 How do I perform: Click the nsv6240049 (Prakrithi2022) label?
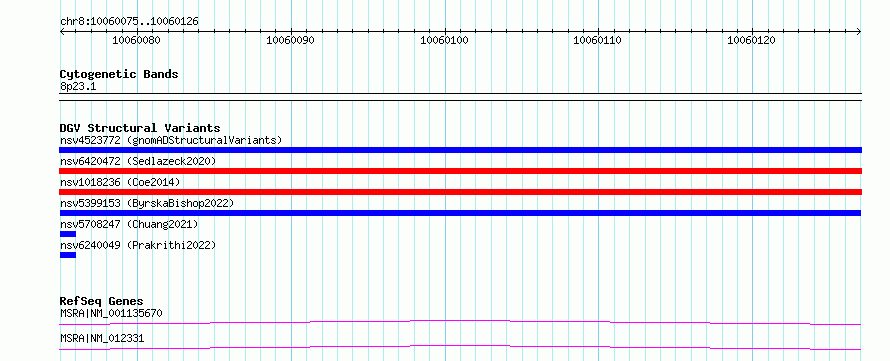click(138, 245)
